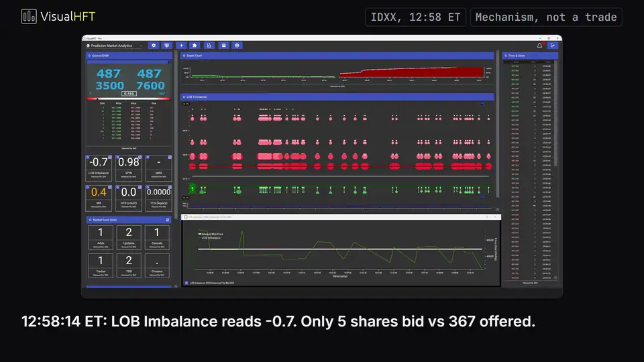
Task: Click the left column vertical scrollbar
Action: (176, 135)
